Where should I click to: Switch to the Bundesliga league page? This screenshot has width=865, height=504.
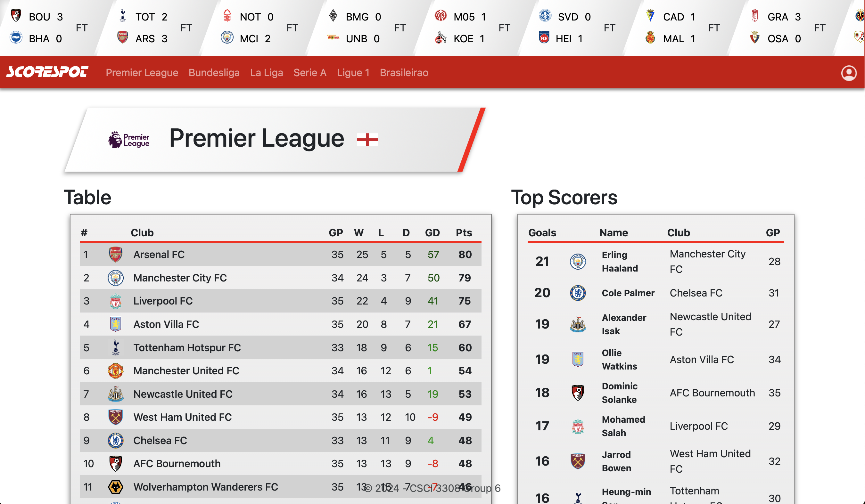214,73
